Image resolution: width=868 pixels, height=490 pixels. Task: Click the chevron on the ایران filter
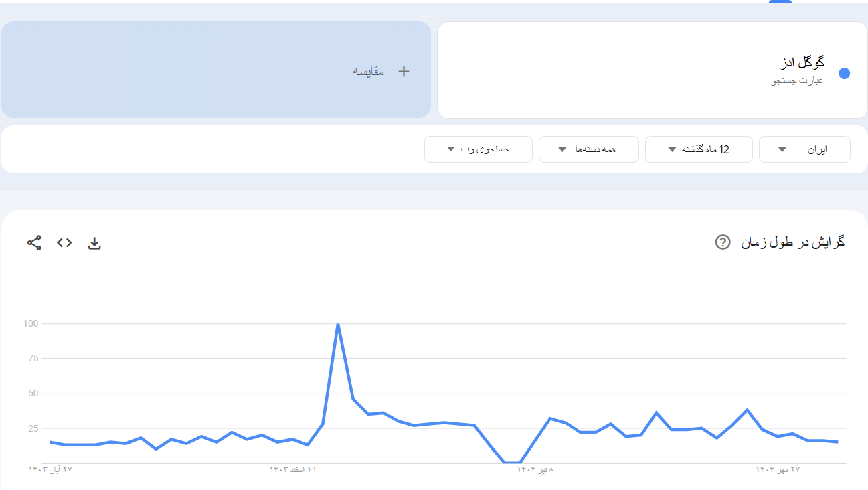tap(781, 149)
